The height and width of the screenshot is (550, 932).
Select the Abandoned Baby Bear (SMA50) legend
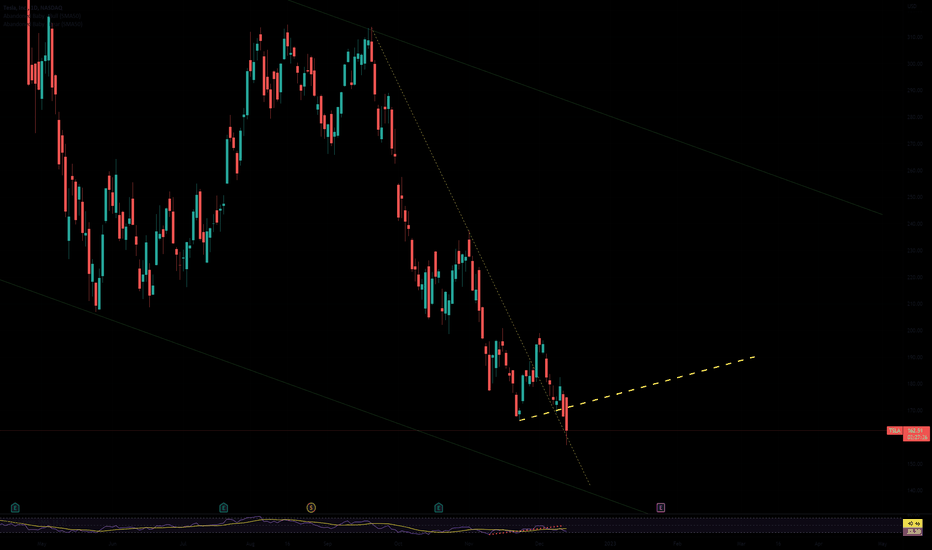[43, 24]
